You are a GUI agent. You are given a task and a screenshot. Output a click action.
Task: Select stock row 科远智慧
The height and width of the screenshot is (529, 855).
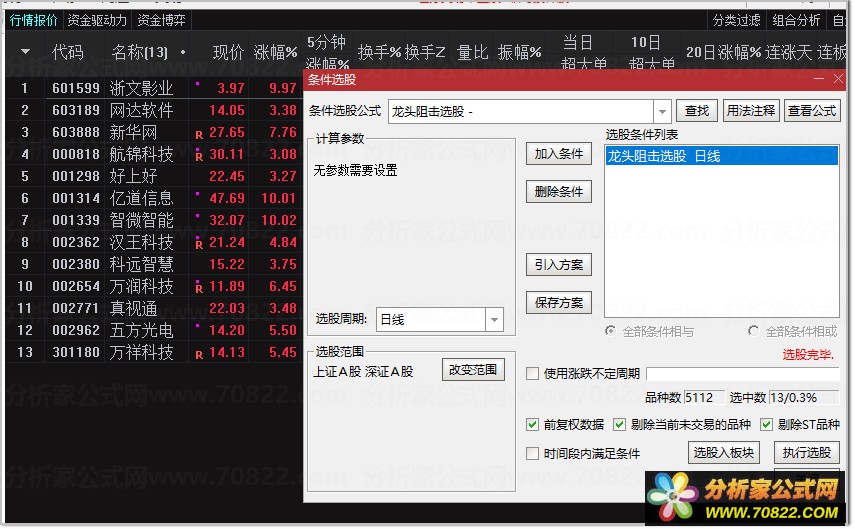[x=154, y=264]
